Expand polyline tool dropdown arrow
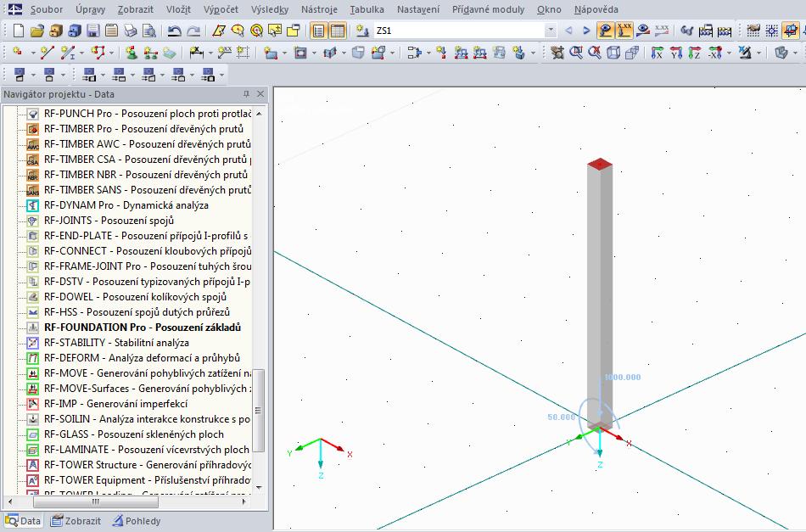Image resolution: width=806 pixels, height=532 pixels. [111, 53]
